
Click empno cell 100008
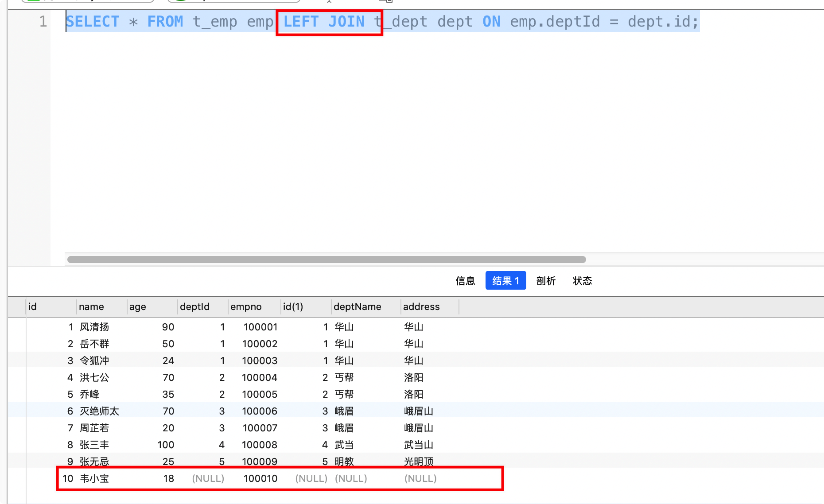point(260,445)
